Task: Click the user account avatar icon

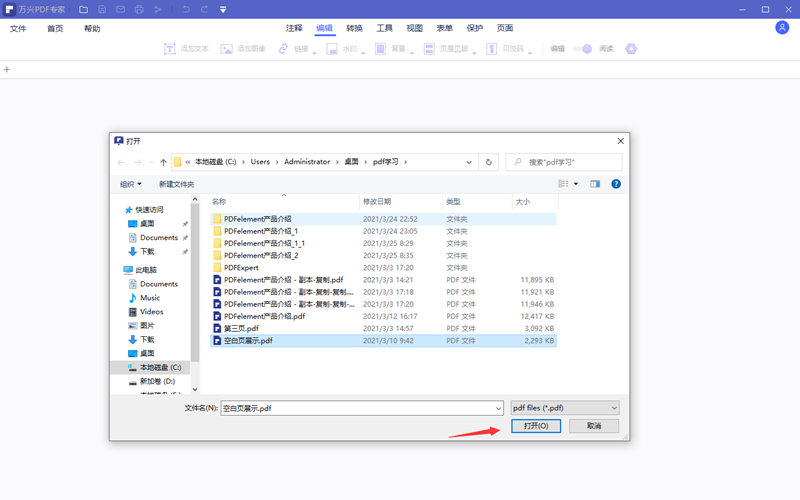Action: 782,28
